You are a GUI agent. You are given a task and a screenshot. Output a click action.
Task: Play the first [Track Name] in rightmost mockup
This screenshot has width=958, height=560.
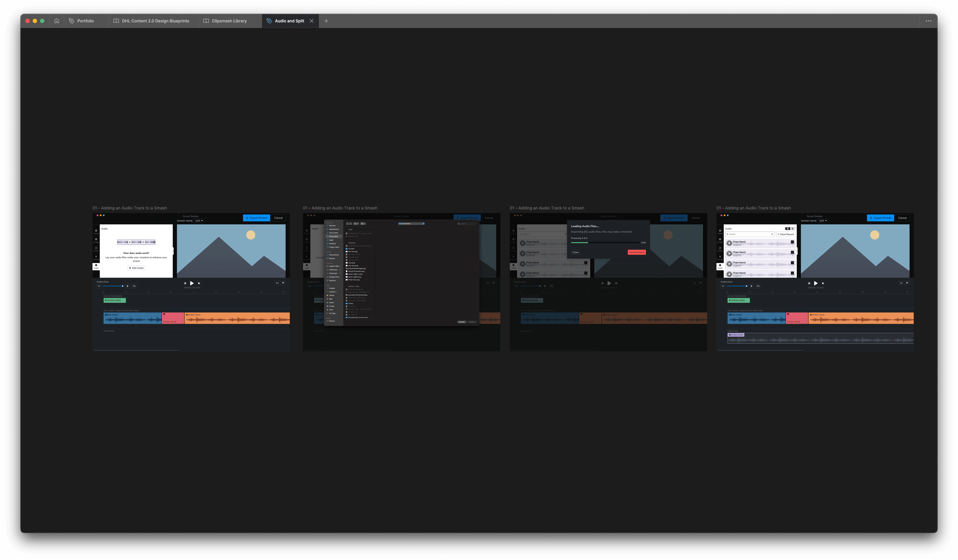(x=729, y=243)
